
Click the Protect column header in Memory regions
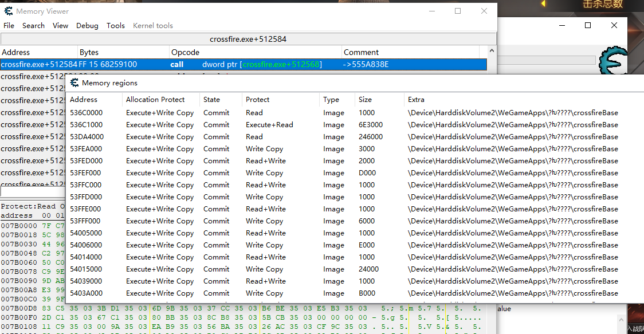[281, 100]
